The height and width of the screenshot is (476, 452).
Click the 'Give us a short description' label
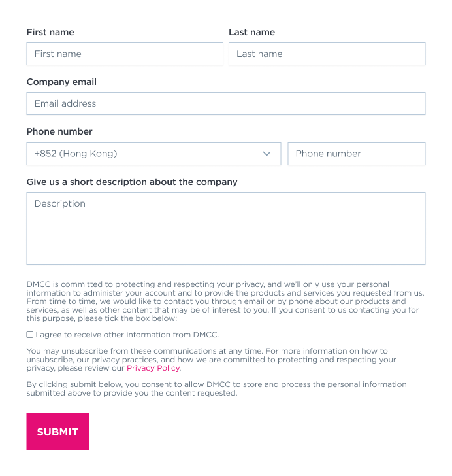pos(132,182)
